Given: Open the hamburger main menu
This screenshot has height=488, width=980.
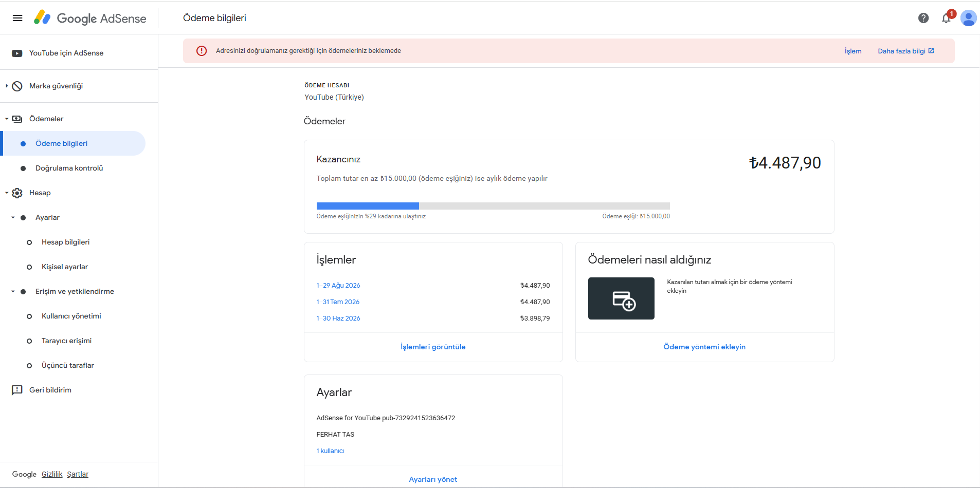Looking at the screenshot, I should (17, 18).
